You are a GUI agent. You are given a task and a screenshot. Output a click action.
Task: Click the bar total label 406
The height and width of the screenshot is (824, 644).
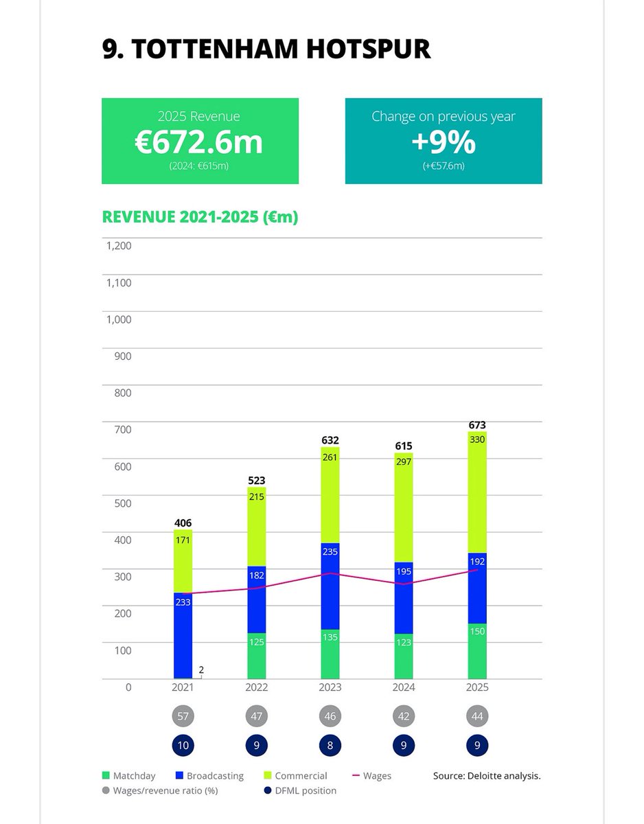pyautogui.click(x=183, y=523)
